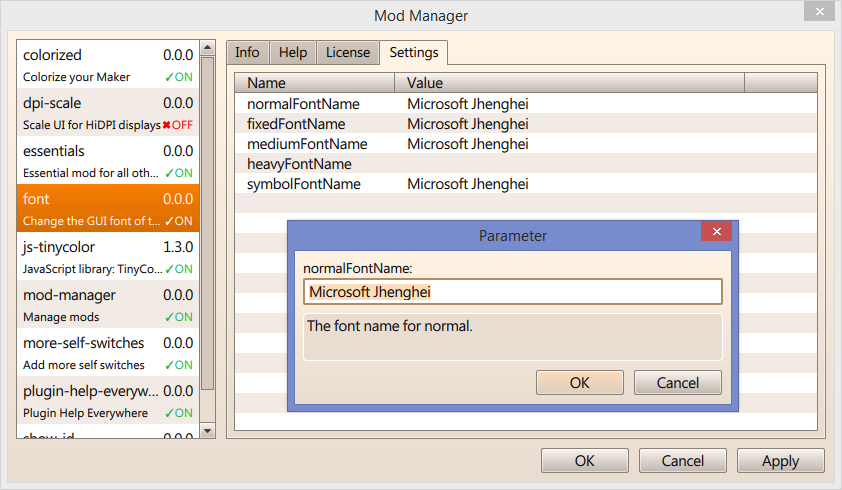Toggle the ON status of plugin-help-everywhere mod
This screenshot has height=490, width=842.
179,413
